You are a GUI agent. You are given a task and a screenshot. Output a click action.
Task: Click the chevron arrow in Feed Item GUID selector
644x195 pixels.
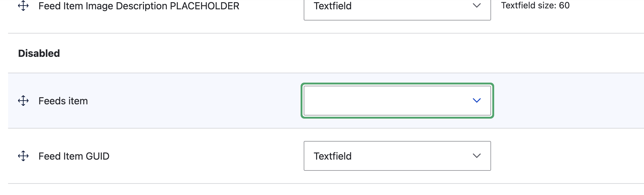point(476,156)
